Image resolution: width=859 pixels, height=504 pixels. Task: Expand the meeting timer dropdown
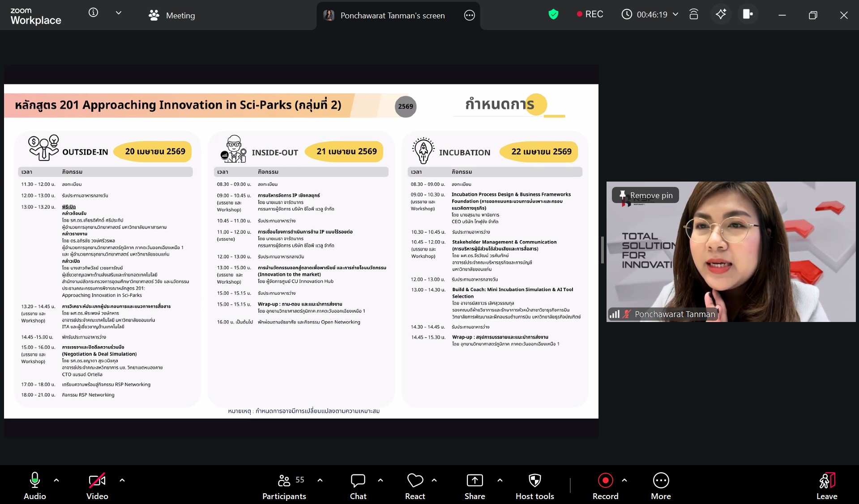tap(675, 14)
